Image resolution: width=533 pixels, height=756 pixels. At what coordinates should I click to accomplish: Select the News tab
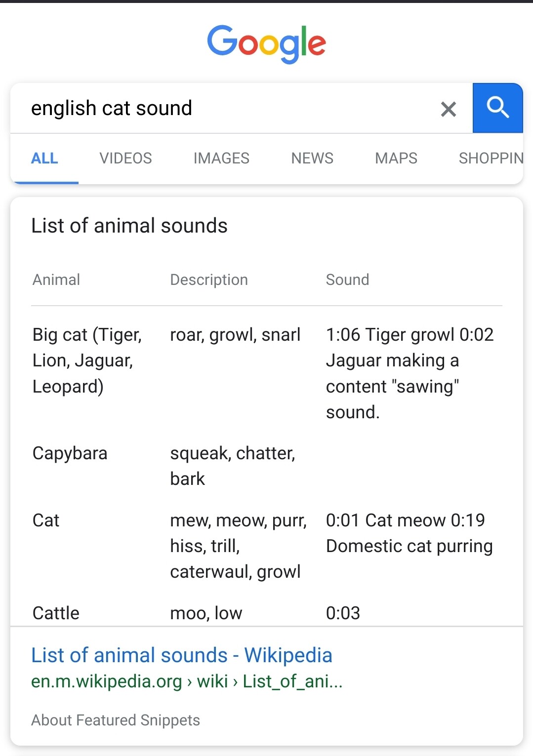coord(312,158)
